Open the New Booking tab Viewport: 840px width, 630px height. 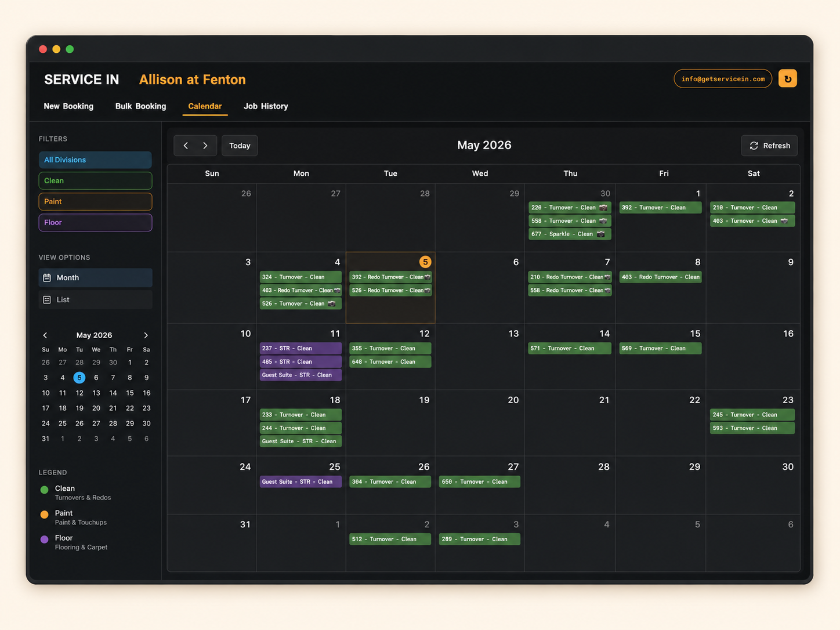68,106
